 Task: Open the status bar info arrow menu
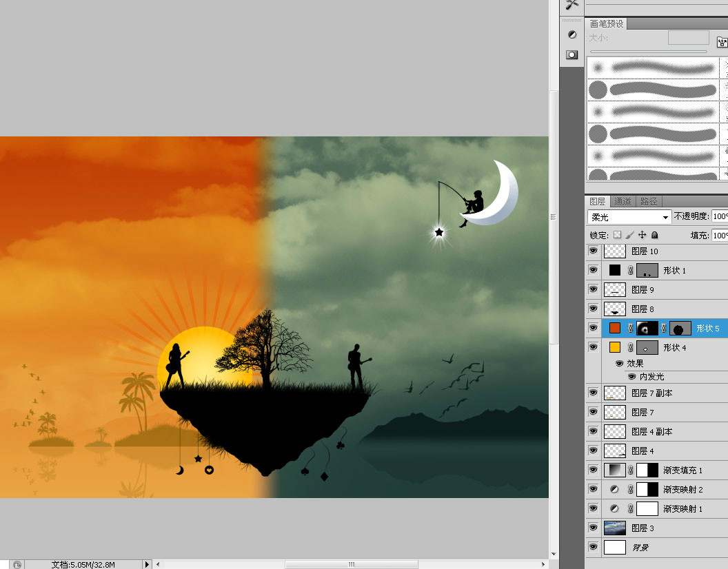coord(147,564)
